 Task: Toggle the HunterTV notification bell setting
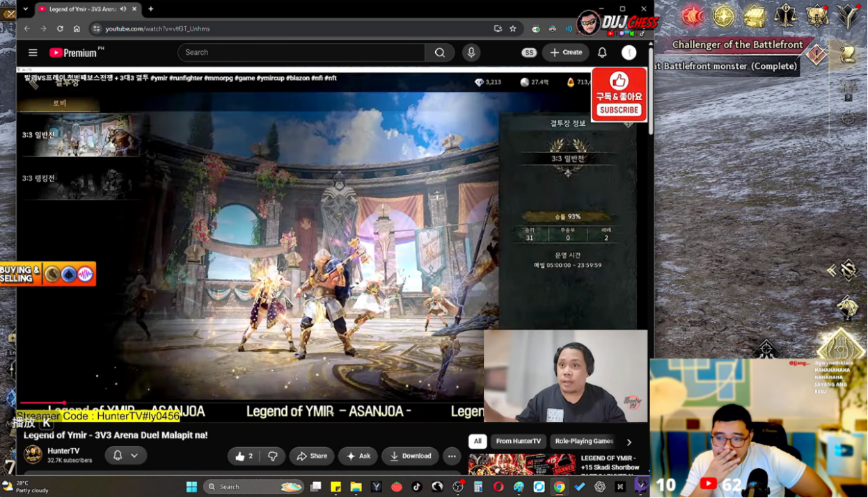(125, 456)
